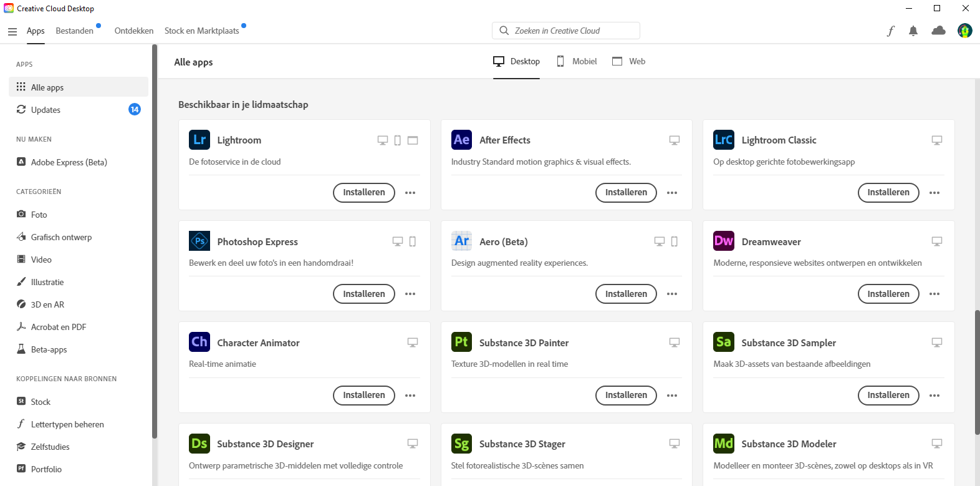
Task: Show Desktop apps tab
Action: 516,61
